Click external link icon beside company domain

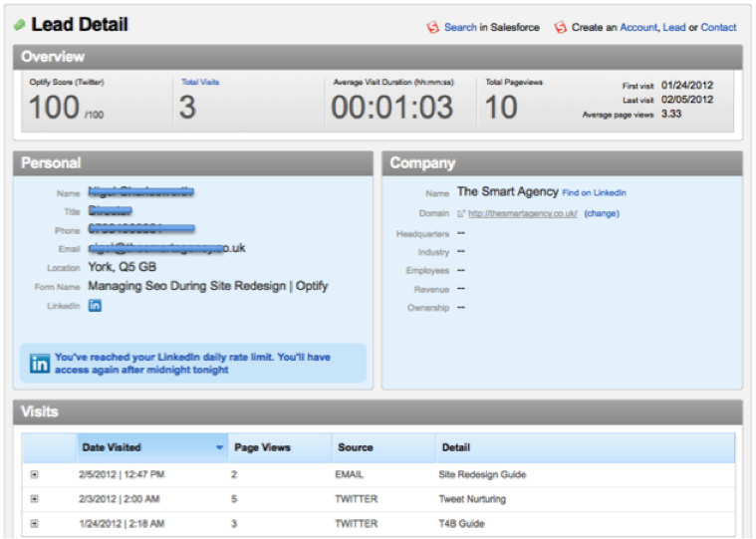coord(461,213)
